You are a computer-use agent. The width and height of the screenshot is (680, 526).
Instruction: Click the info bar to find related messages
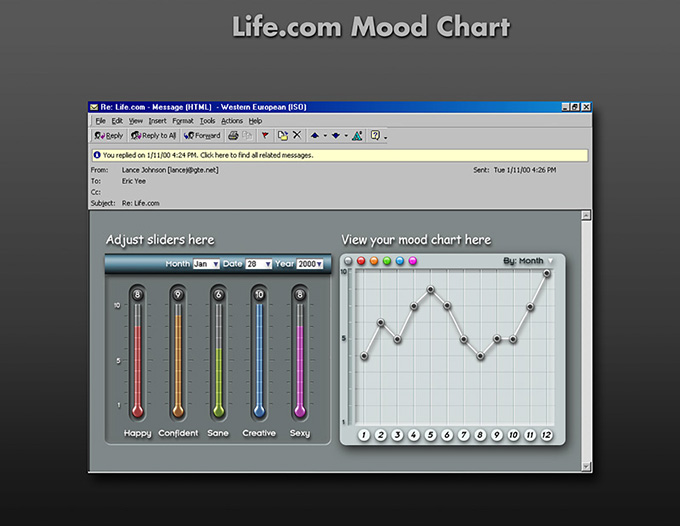click(340, 155)
